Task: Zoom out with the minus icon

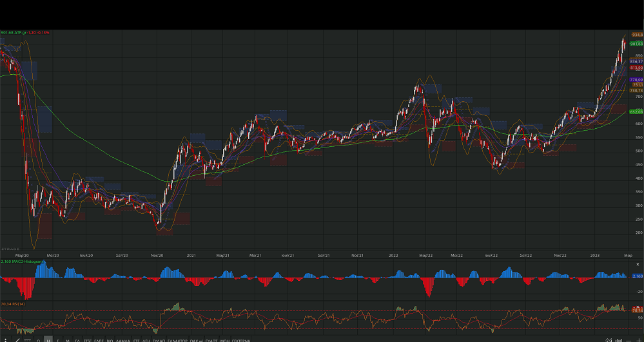Action: point(629,340)
